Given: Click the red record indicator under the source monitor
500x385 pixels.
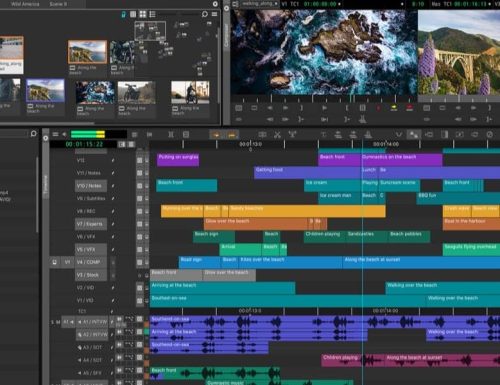Looking at the screenshot, I should tap(378, 108).
